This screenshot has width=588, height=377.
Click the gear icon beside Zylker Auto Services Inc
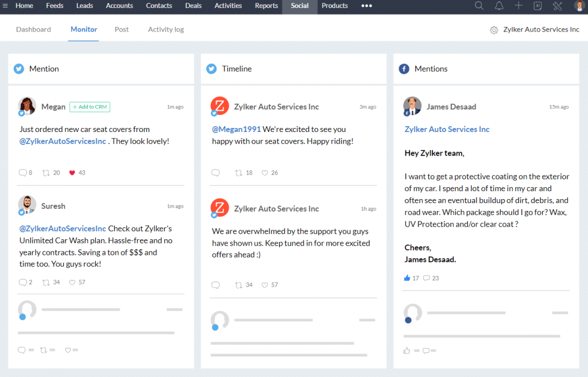click(494, 30)
